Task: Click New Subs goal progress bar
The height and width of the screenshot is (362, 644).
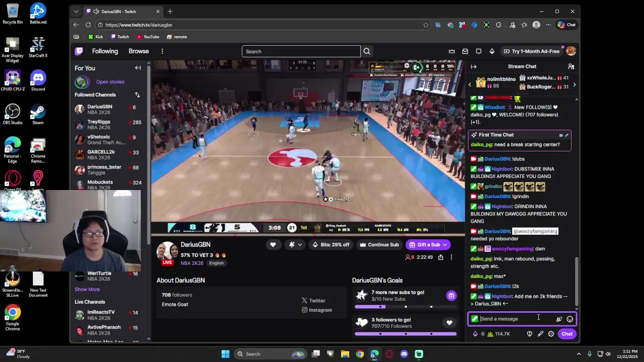Action: tap(406, 307)
